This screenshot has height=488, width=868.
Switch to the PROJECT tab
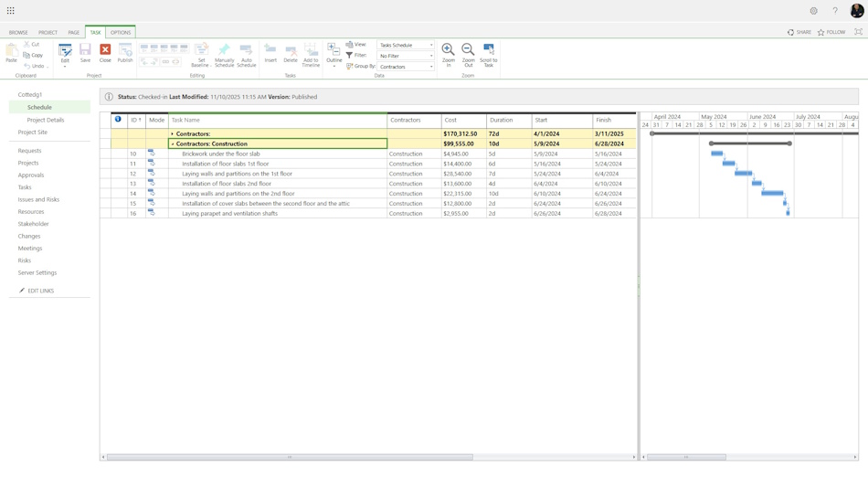(48, 33)
